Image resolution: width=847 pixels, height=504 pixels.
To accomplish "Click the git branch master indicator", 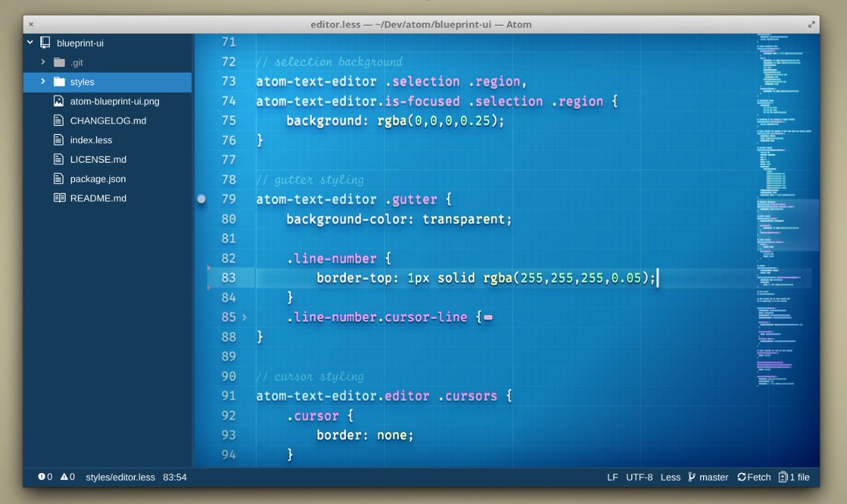I will point(708,477).
